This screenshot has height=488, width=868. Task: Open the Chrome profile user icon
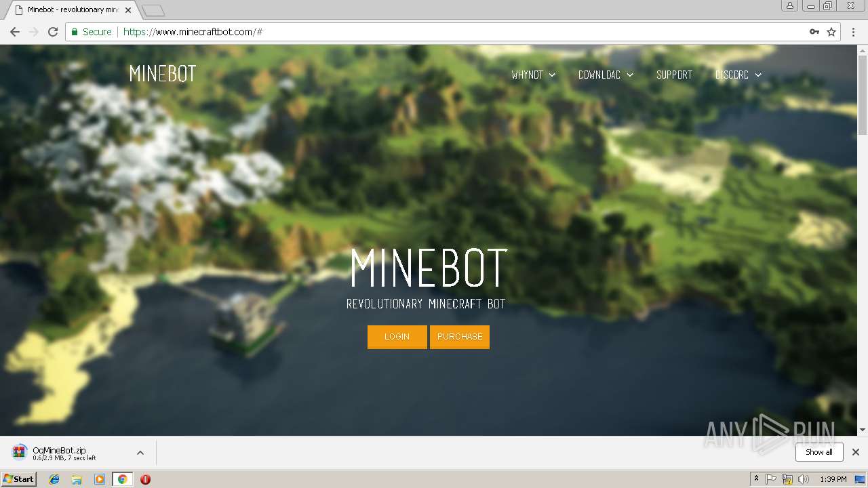click(789, 5)
